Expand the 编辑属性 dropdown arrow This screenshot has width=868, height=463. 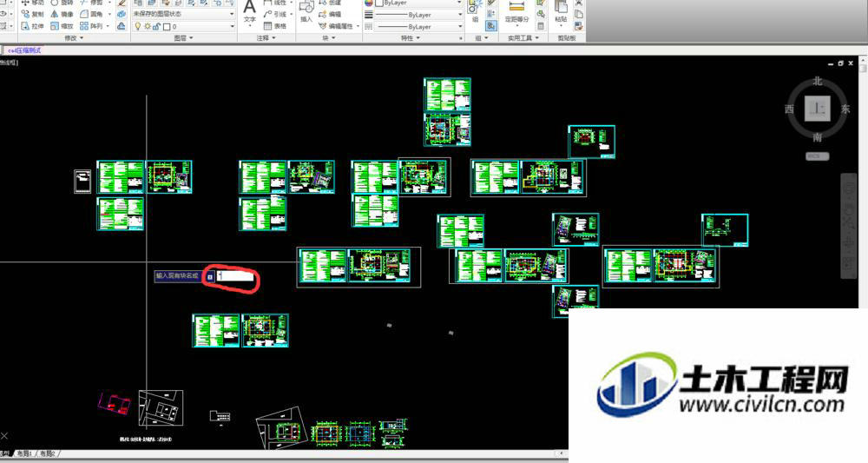(358, 26)
